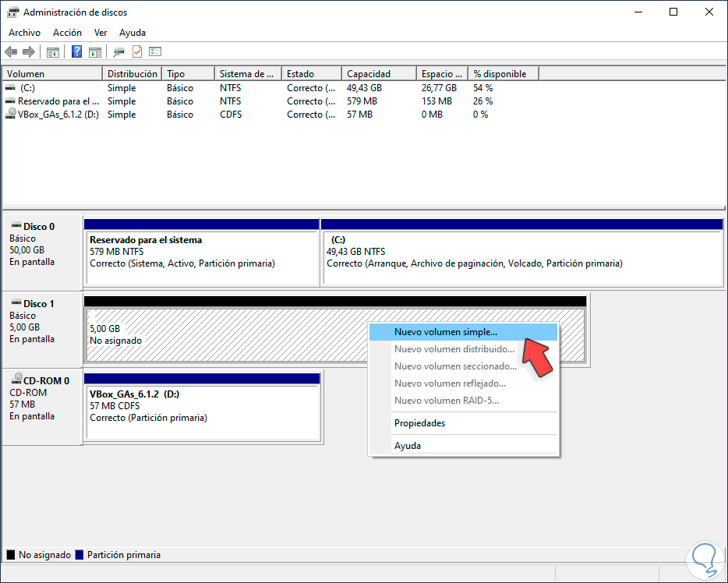Toggle the show/hide console tree icon
This screenshot has width=728, height=583.
[x=52, y=51]
